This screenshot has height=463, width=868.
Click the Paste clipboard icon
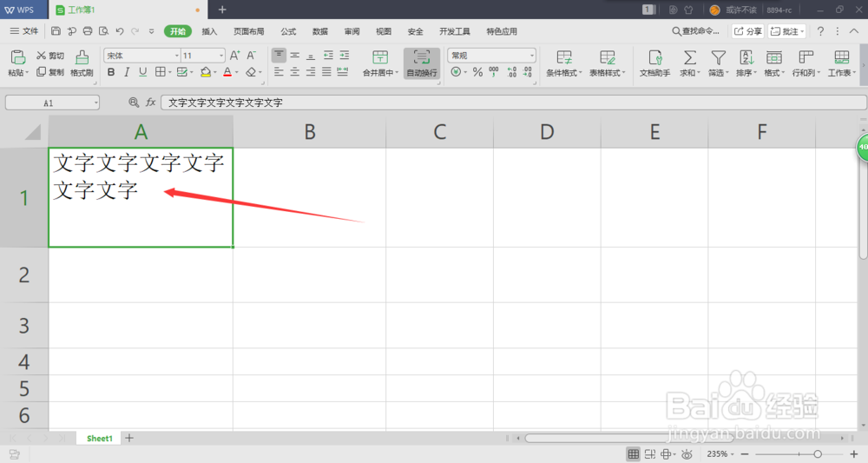17,57
